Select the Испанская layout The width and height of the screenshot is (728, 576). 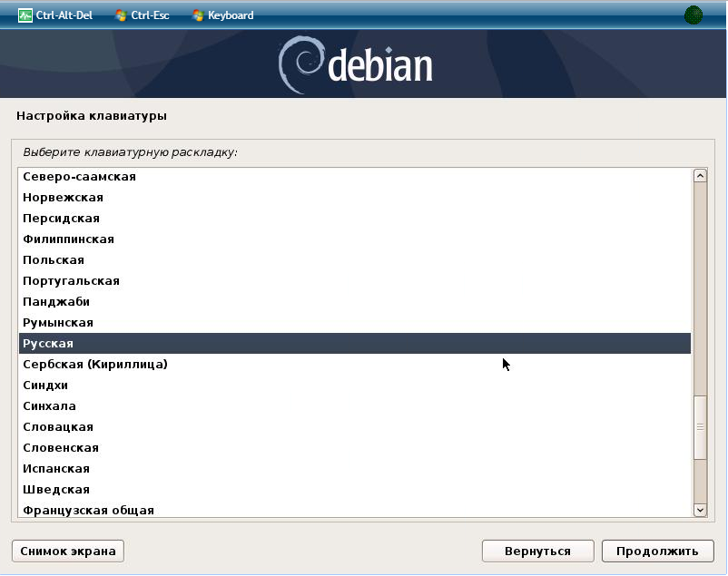[355, 469]
